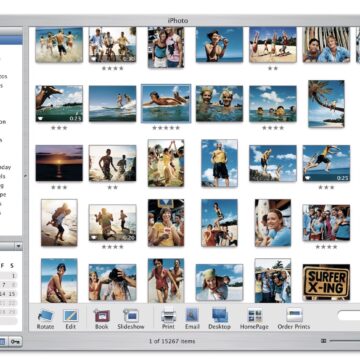Image resolution: width=360 pixels, height=360 pixels.
Task: Pick date 7 in the calendar
Action: (4, 285)
